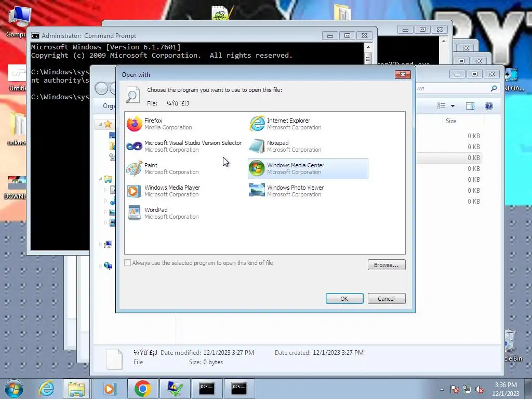This screenshot has width=532, height=399.
Task: Open Explorer's Get help icon
Action: [x=488, y=106]
